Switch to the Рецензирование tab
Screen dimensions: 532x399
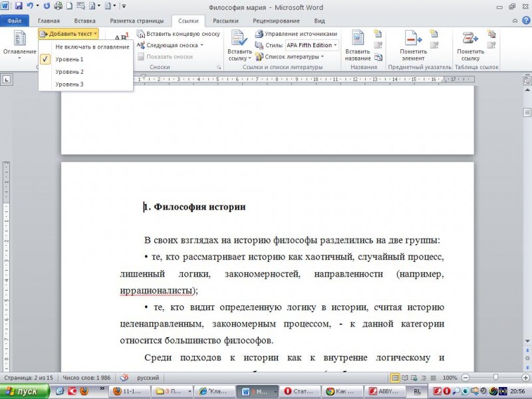point(276,21)
